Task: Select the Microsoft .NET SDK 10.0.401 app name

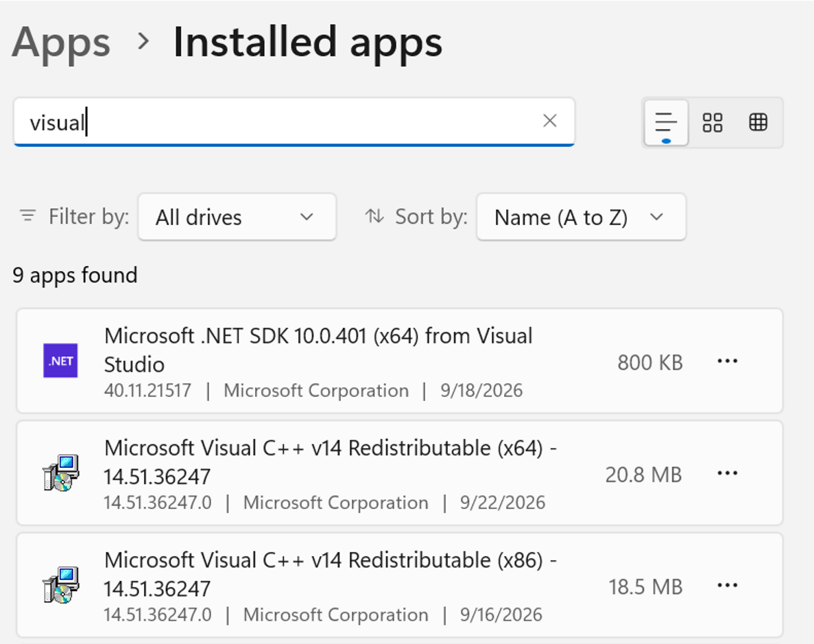Action: pyautogui.click(x=318, y=350)
